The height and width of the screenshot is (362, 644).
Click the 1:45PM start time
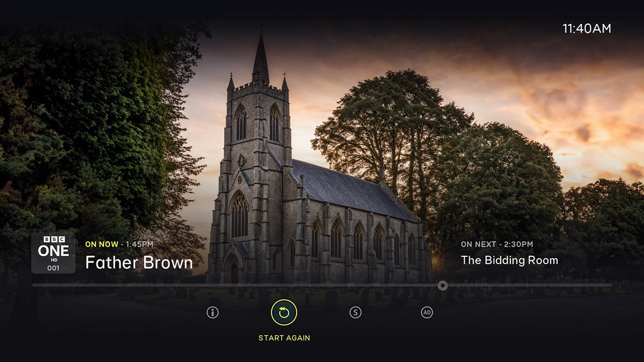tap(140, 245)
